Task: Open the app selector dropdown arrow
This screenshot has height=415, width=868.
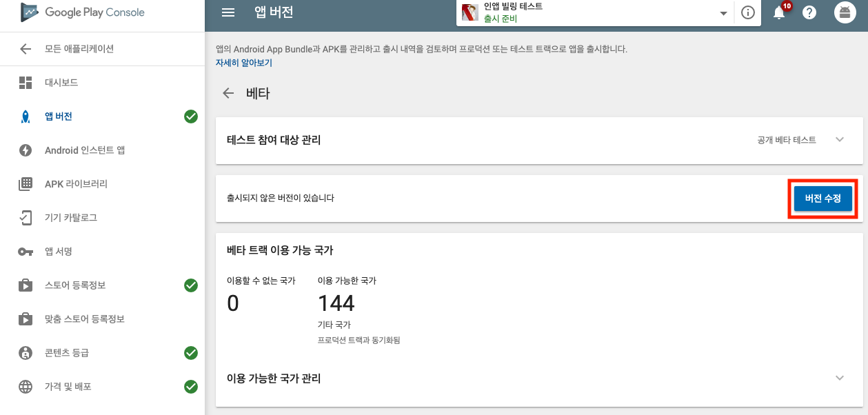Action: point(723,13)
